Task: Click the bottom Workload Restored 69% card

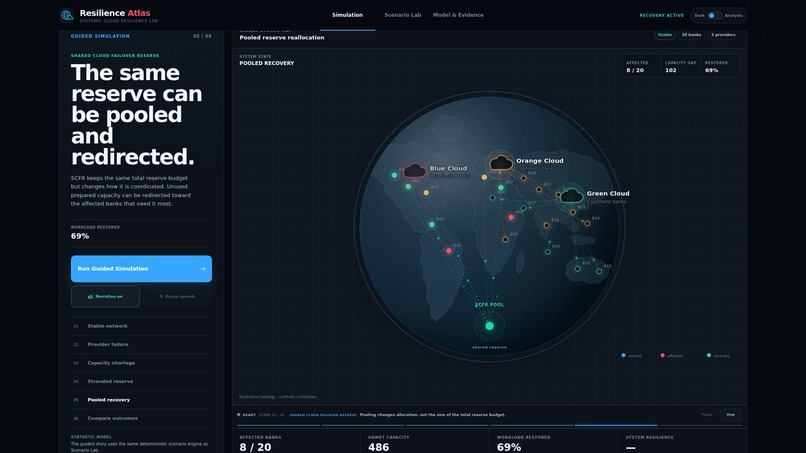Action: coord(553,443)
